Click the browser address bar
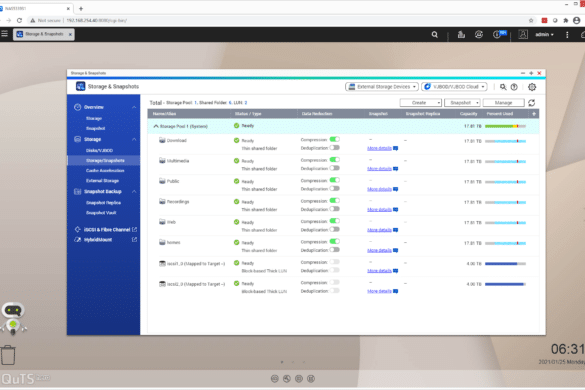This screenshot has height=390, width=585. point(276,21)
